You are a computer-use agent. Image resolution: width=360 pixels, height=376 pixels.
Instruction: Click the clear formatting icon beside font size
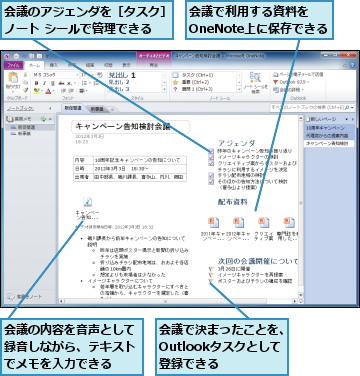coord(99,75)
